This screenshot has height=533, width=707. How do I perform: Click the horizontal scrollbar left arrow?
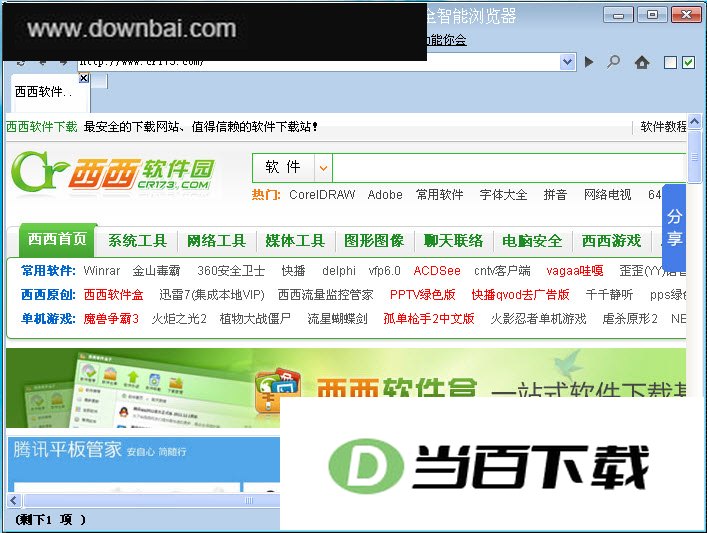[x=14, y=500]
